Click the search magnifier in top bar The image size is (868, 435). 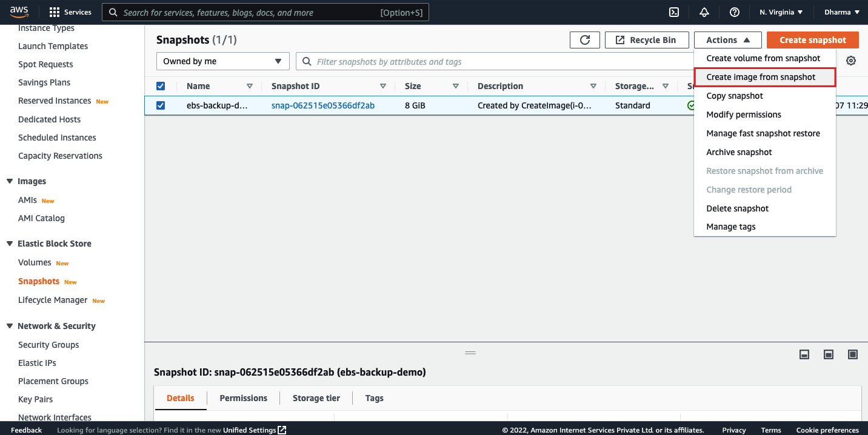pos(113,12)
